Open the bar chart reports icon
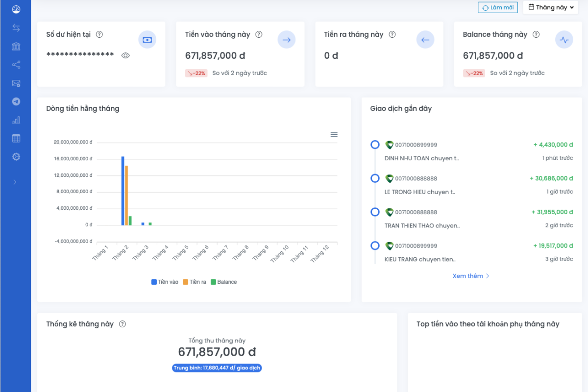 click(16, 120)
